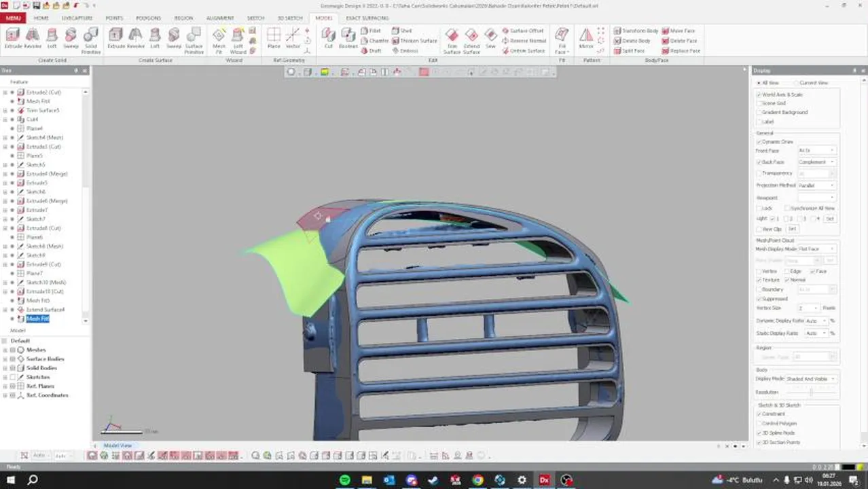Switch to the HOME ribbon tab
Screen dimensions: 868x489
tap(41, 18)
